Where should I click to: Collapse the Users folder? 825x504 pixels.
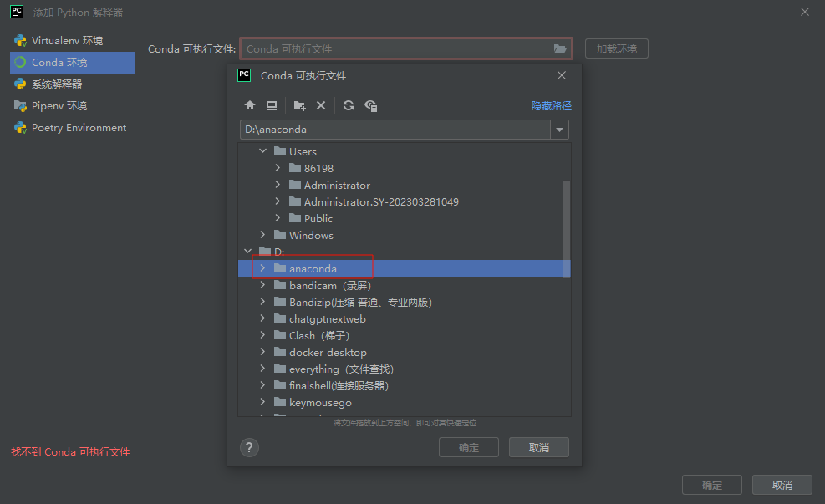click(263, 151)
